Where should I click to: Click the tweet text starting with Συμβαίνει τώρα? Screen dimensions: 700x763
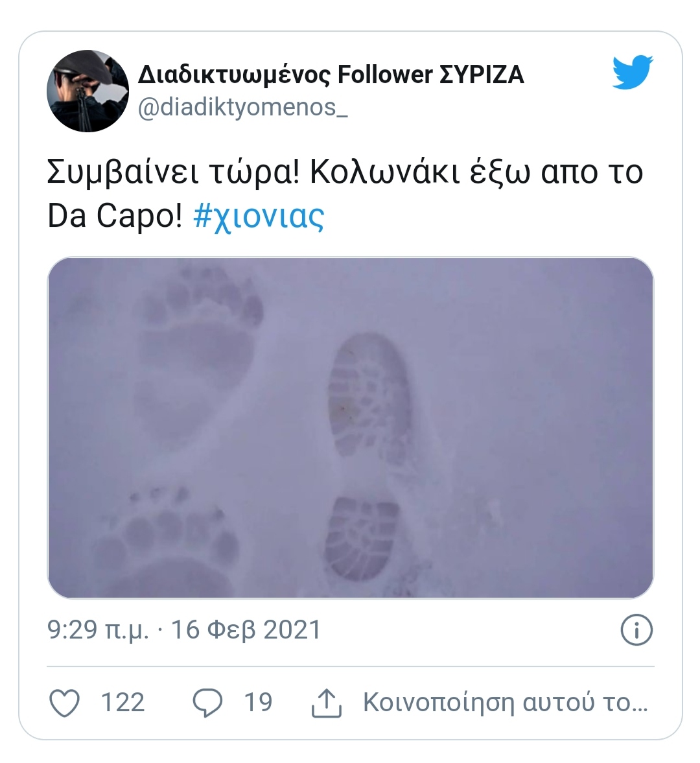345,194
